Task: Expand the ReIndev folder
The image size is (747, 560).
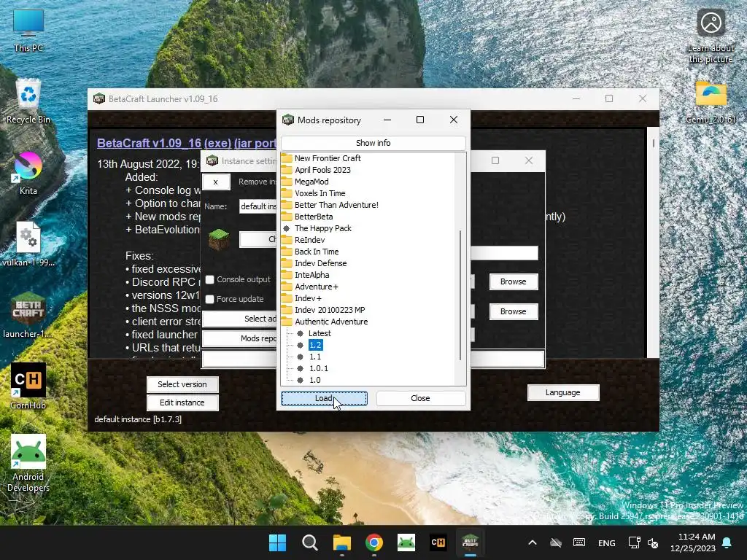Action: click(x=309, y=240)
